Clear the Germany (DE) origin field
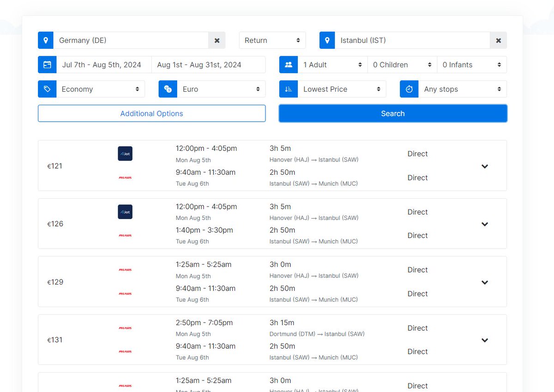 tap(217, 41)
